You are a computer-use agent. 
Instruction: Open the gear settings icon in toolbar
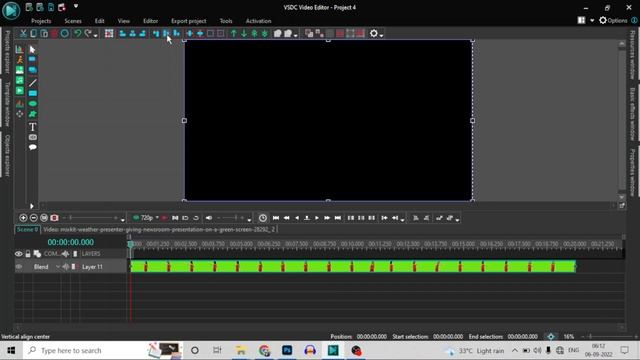[373, 33]
